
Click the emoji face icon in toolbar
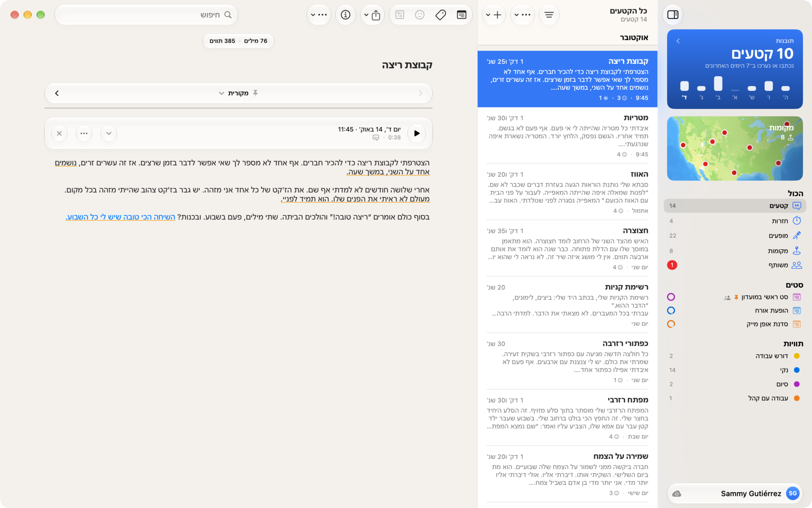click(420, 15)
